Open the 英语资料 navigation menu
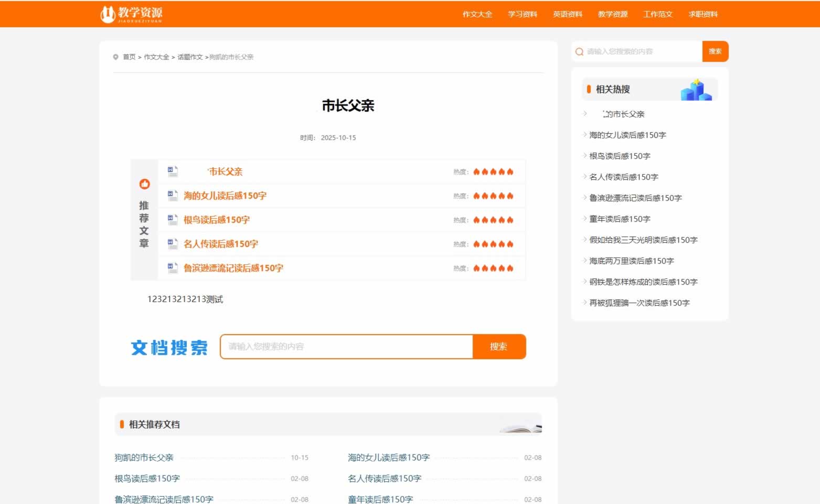The height and width of the screenshot is (504, 820). pyautogui.click(x=568, y=15)
